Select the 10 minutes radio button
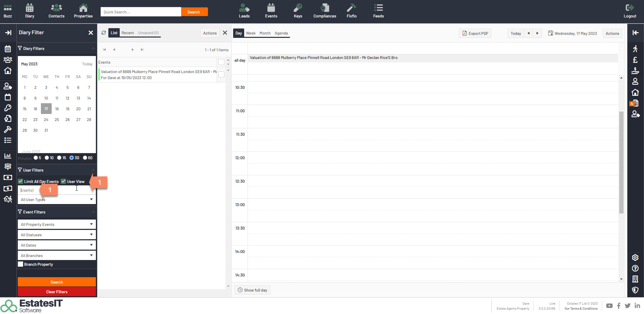 tap(47, 158)
